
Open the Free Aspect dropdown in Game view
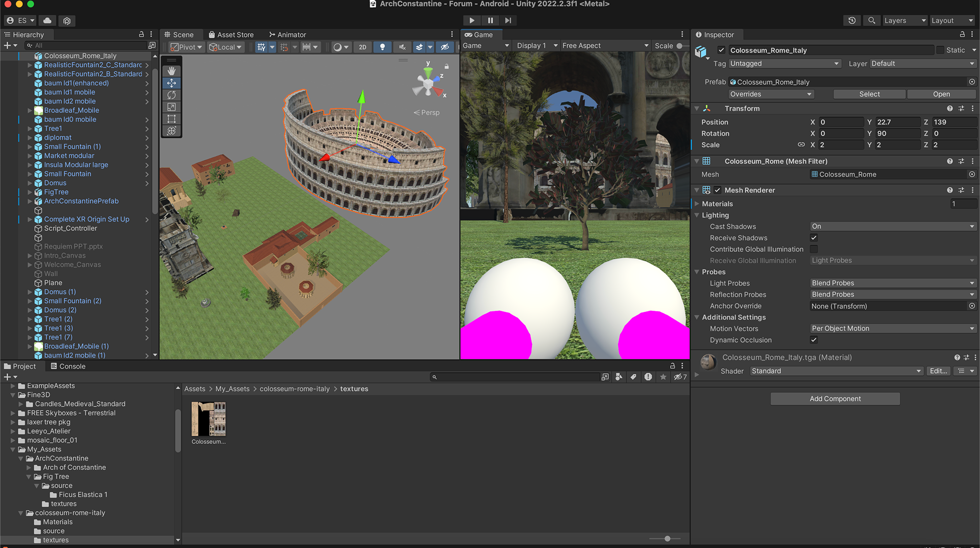[605, 45]
